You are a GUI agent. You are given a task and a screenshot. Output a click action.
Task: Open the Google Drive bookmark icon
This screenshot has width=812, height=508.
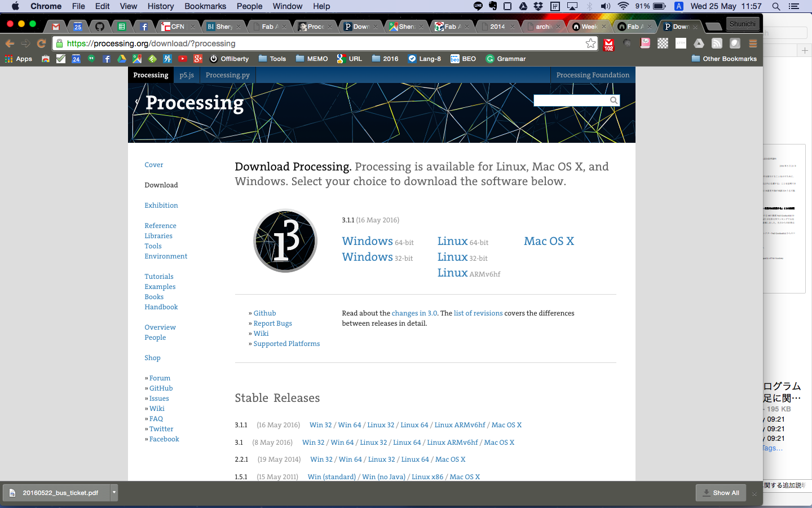coord(122,59)
